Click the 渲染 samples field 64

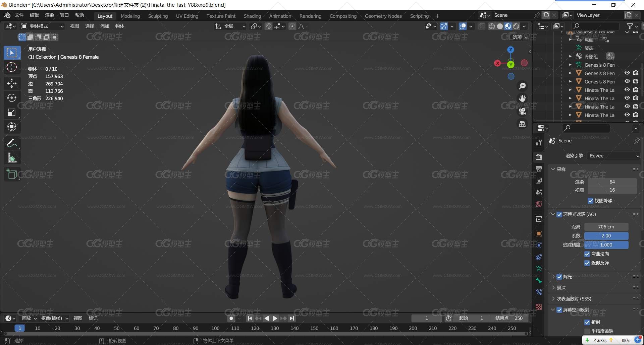[x=612, y=182]
